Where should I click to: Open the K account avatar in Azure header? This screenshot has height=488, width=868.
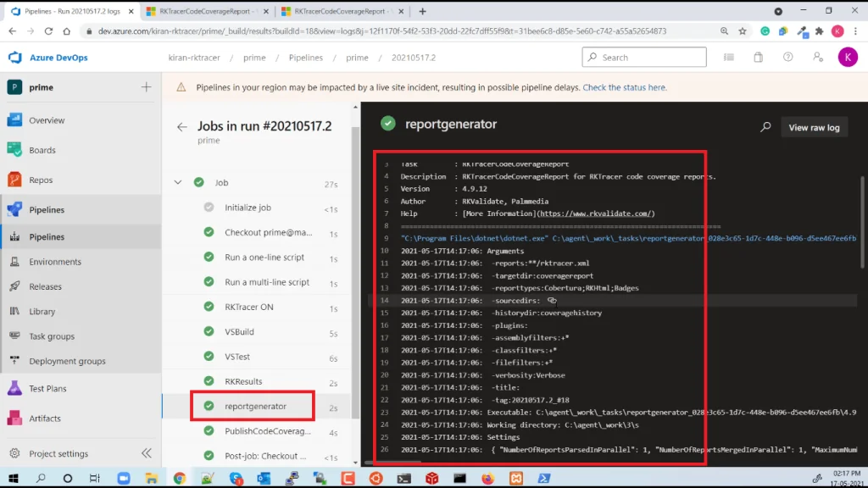point(848,57)
